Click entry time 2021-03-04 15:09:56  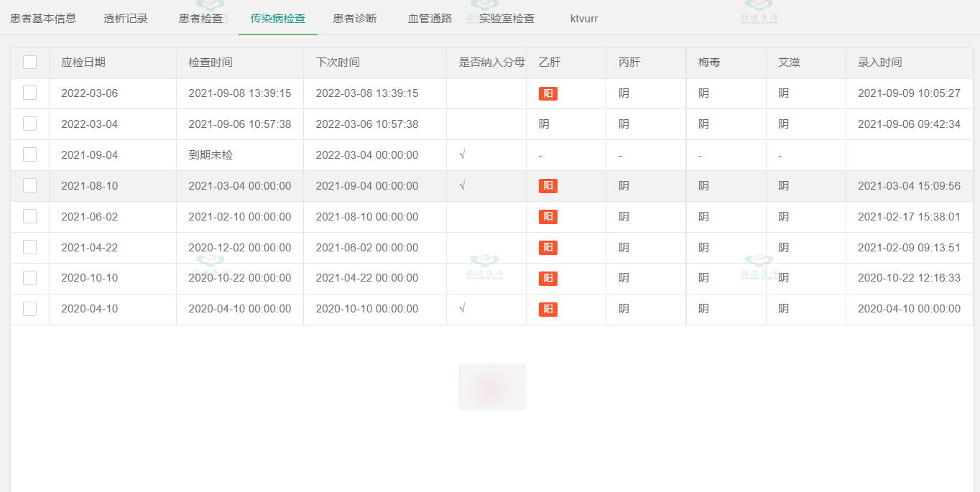pyautogui.click(x=910, y=186)
